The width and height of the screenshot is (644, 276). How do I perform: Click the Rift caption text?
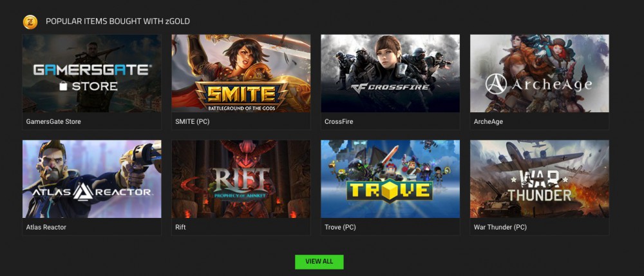pyautogui.click(x=180, y=227)
